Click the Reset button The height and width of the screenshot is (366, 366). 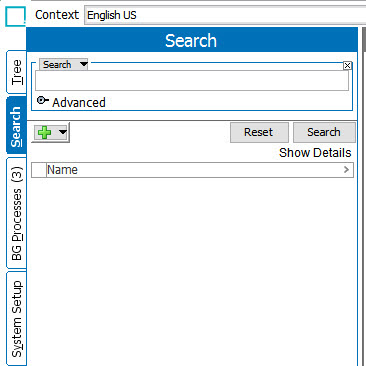click(259, 132)
